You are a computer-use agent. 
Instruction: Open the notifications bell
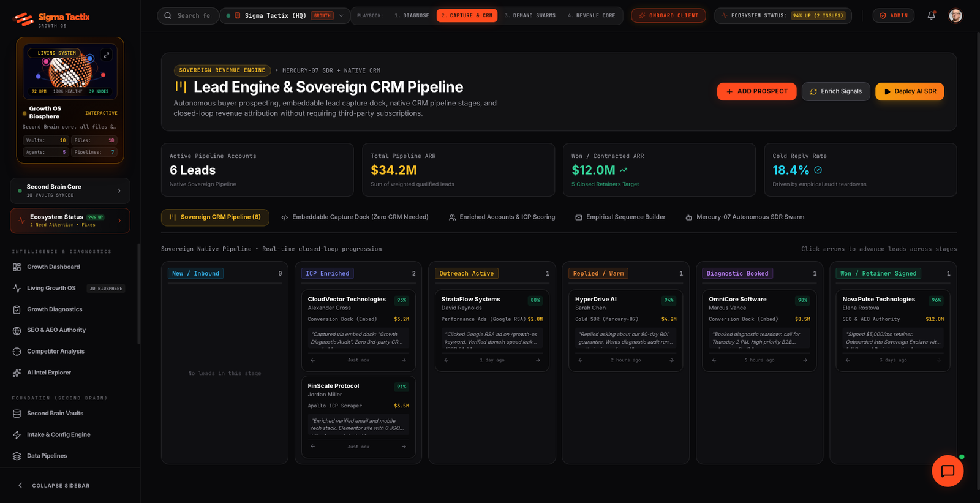931,15
